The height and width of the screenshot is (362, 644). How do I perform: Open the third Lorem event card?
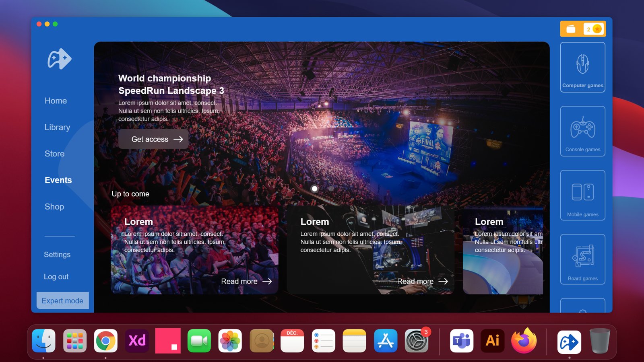tap(503, 250)
